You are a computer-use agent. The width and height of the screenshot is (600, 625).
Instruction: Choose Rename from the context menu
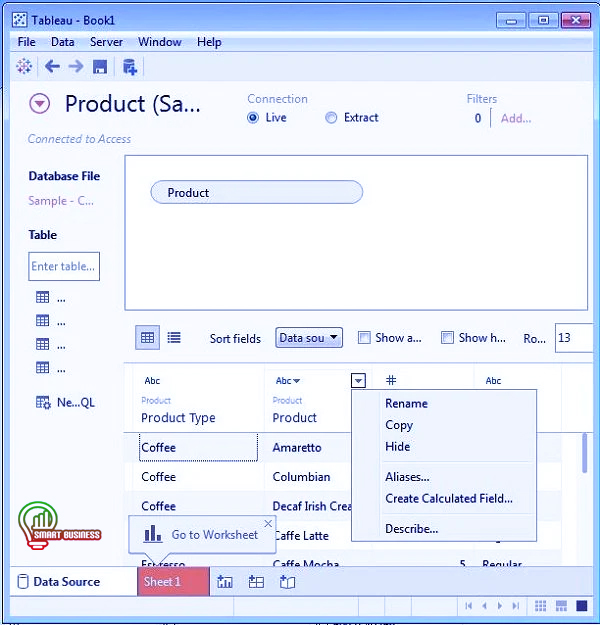coord(406,403)
